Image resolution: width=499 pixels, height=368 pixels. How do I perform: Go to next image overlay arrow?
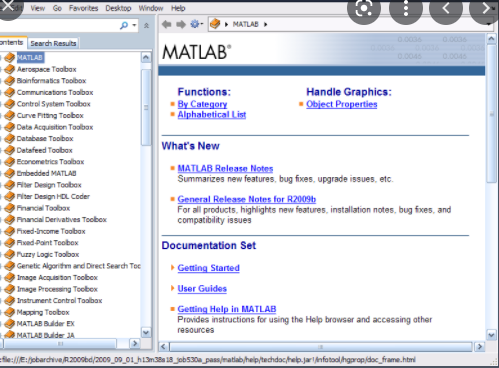tap(485, 8)
